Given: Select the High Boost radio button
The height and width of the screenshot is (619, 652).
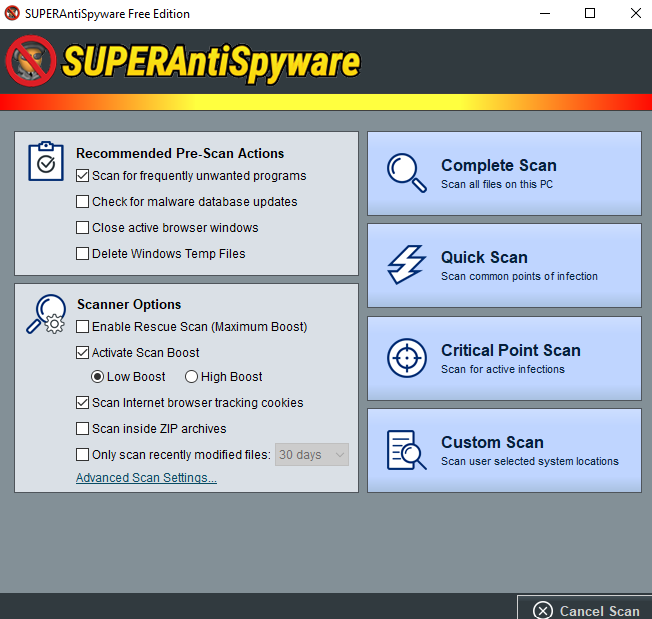Looking at the screenshot, I should (x=191, y=377).
